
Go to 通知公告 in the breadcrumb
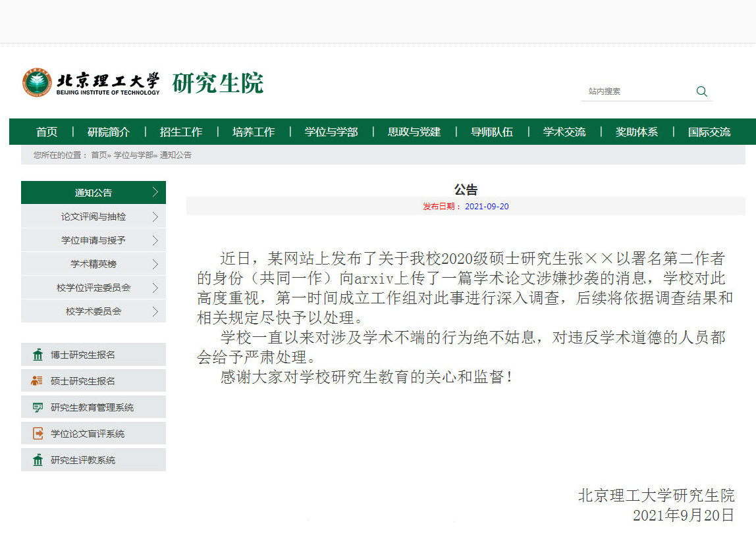click(x=175, y=155)
